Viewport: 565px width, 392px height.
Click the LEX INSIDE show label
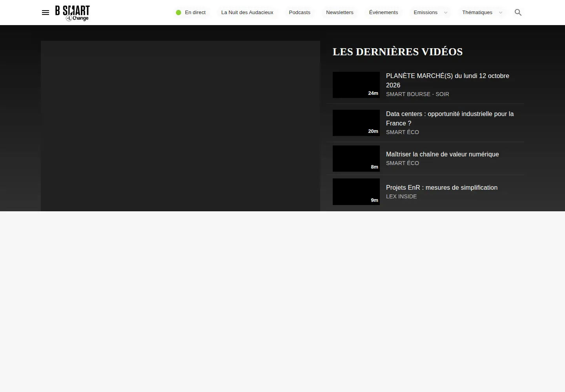click(401, 196)
